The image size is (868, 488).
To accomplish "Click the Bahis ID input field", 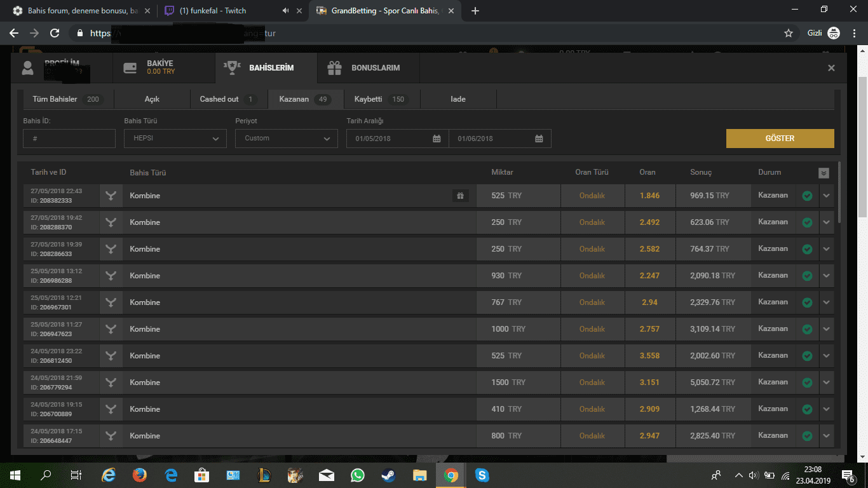I will point(69,139).
